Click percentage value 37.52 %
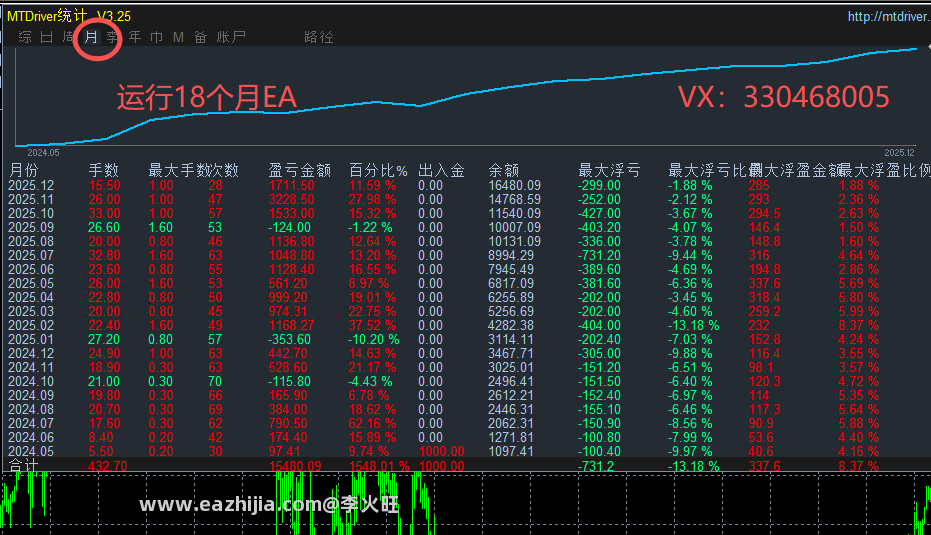This screenshot has width=931, height=535. pos(372,325)
